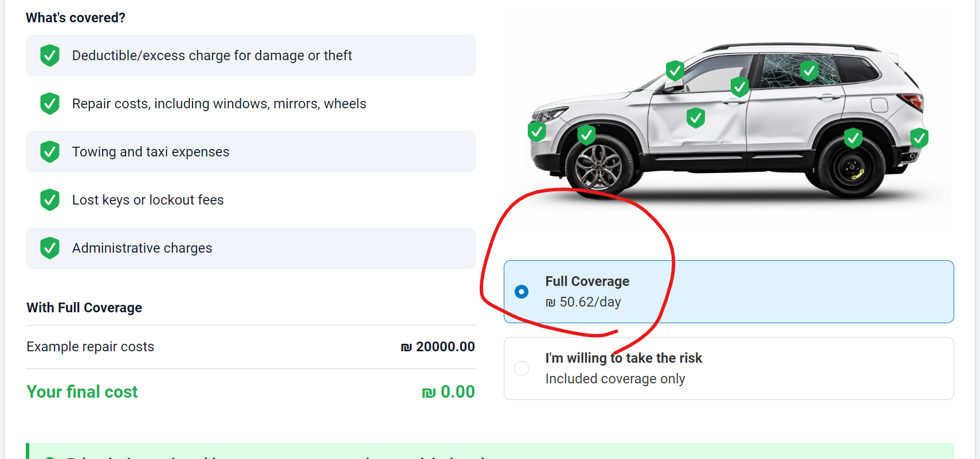The height and width of the screenshot is (459, 980).
Task: Click the shield icon beside Deductible/excess charge
Action: click(50, 56)
